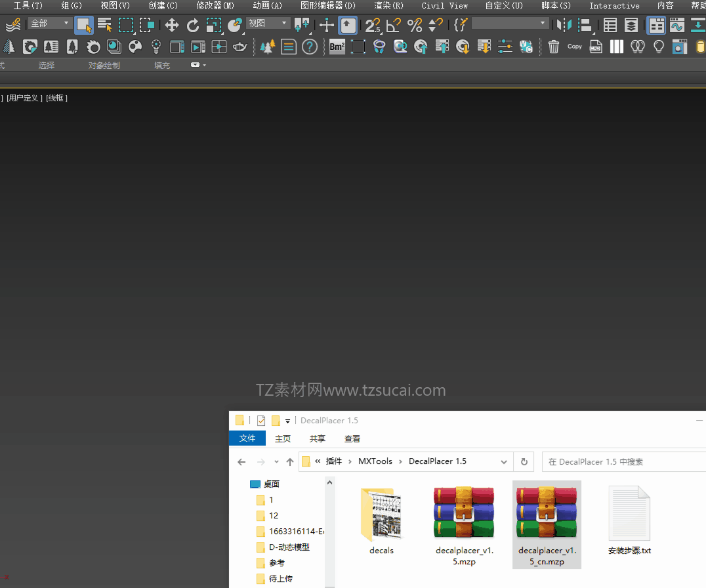Viewport: 706px width, 588px height.
Task: Click the teapot render icon
Action: coord(240,47)
